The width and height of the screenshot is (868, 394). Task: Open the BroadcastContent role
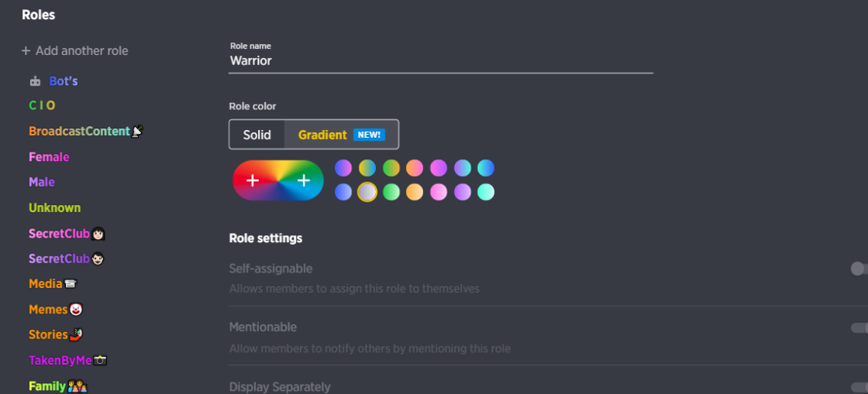pos(79,132)
